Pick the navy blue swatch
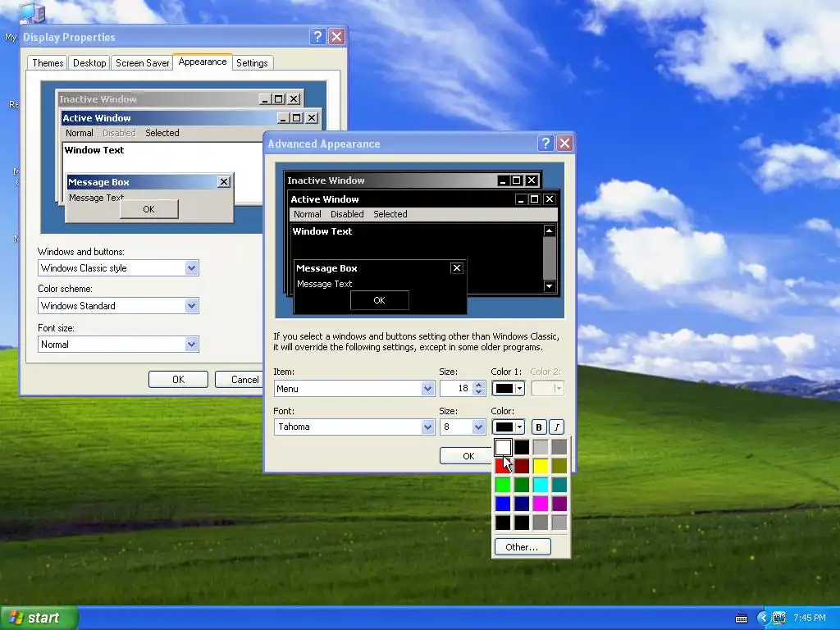The image size is (840, 630). click(x=522, y=504)
